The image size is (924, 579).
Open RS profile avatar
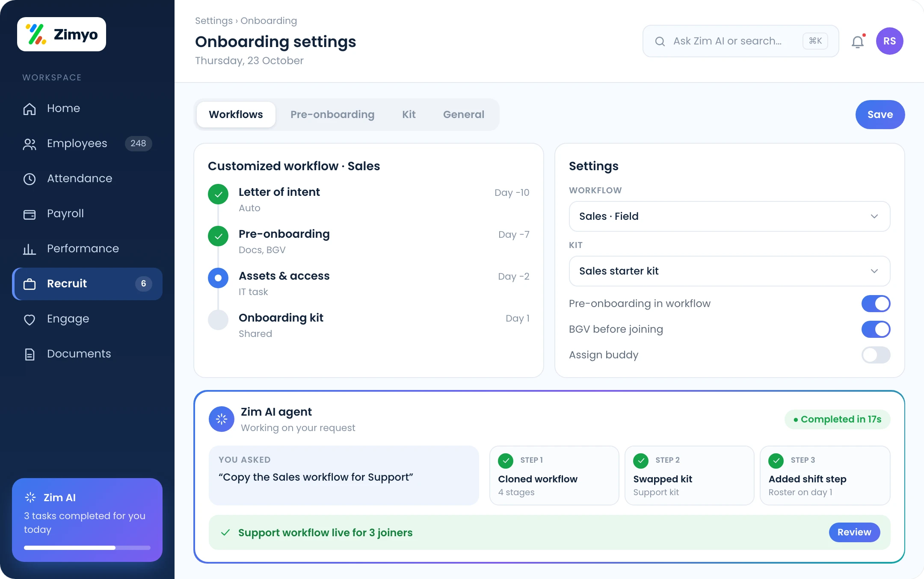click(890, 41)
